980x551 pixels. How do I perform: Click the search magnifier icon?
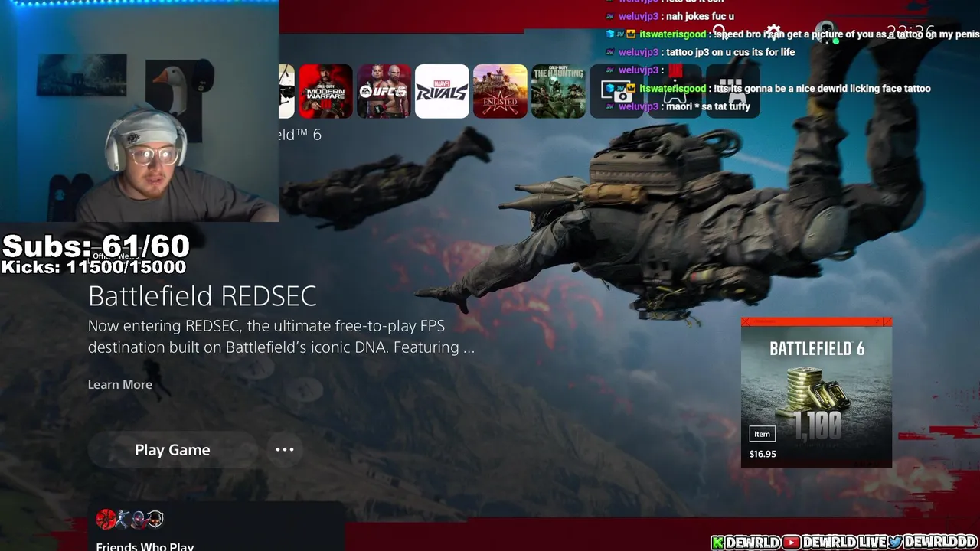[719, 32]
